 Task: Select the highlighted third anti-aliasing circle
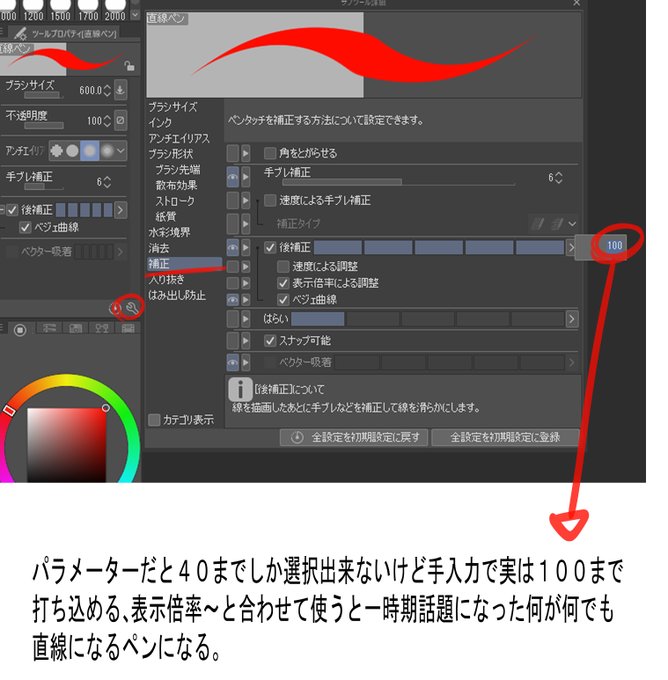89,151
